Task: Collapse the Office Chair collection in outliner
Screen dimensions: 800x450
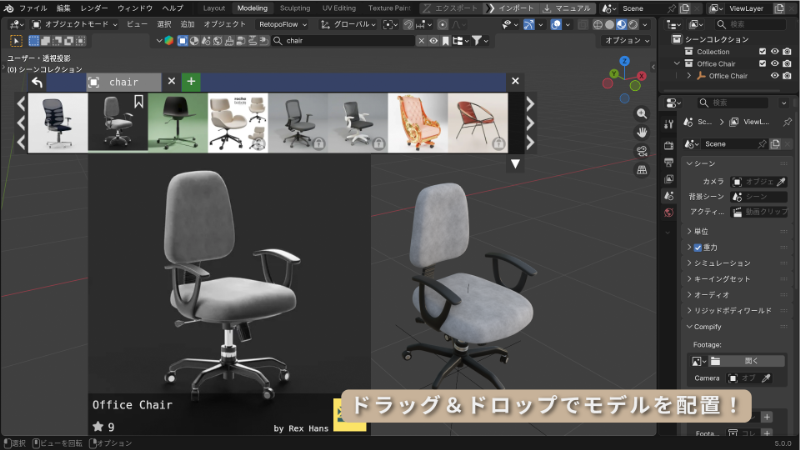Action: (677, 64)
